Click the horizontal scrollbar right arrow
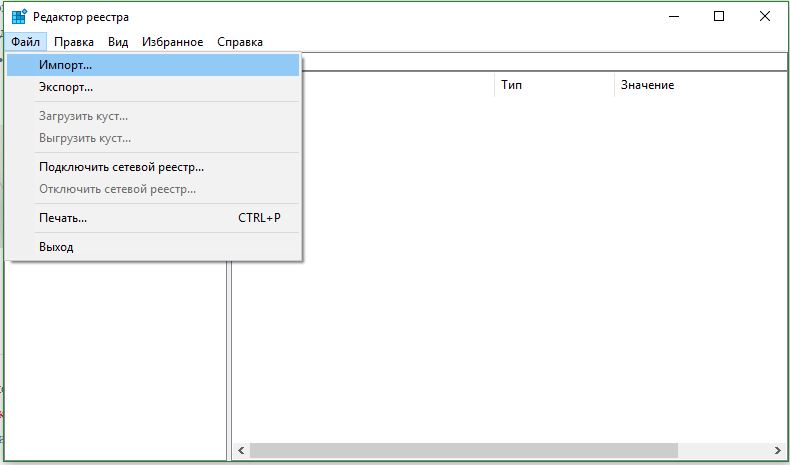 (x=777, y=450)
